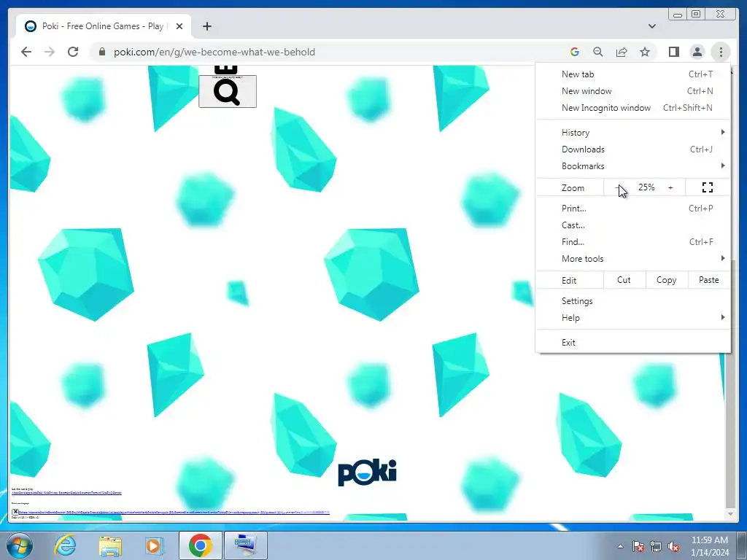Expand the History submenu

coord(632,133)
